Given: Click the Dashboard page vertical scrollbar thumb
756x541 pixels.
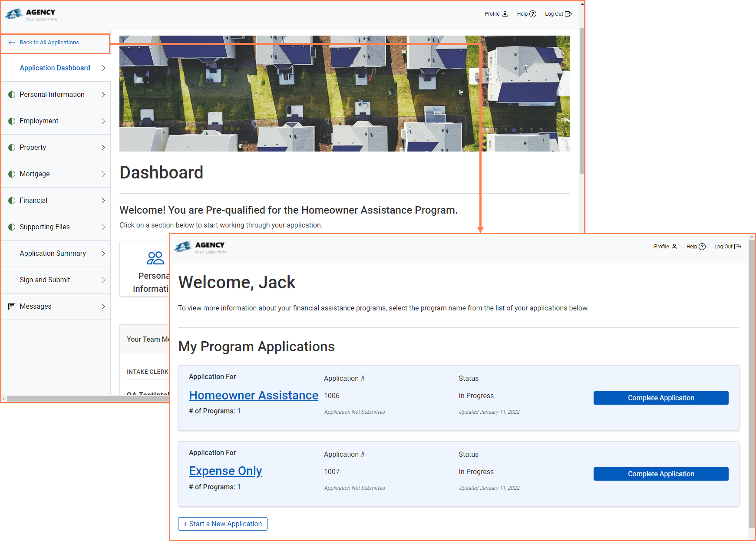Looking at the screenshot, I should coord(582,100).
